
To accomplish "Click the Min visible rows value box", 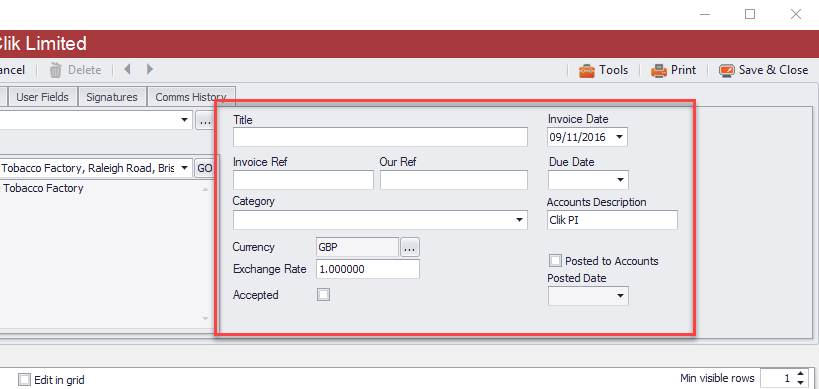I will 777,378.
